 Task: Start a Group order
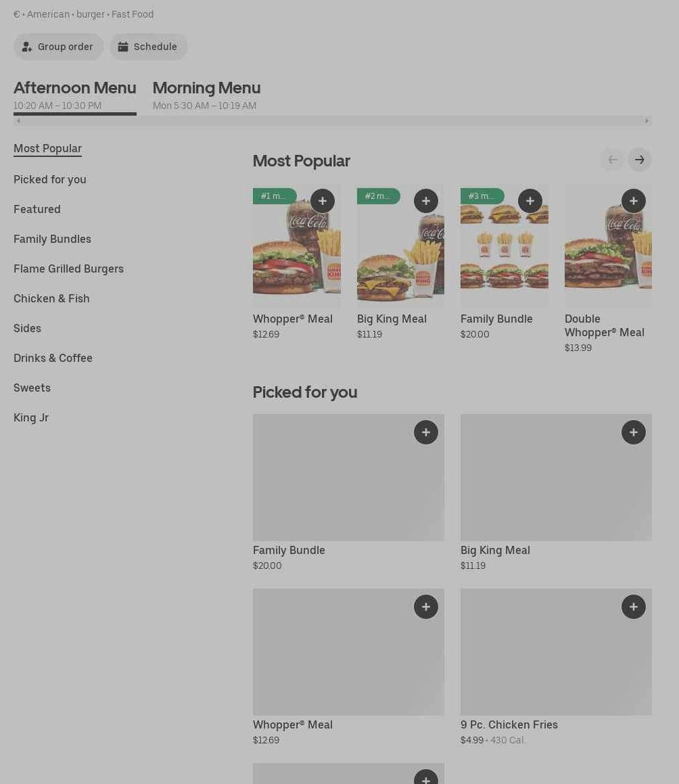(59, 47)
